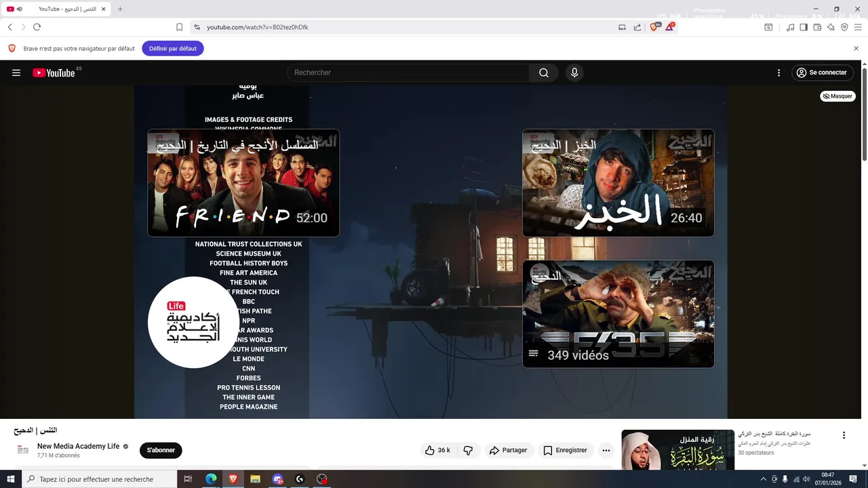
Task: Open File Explorer from taskbar
Action: [x=255, y=479]
